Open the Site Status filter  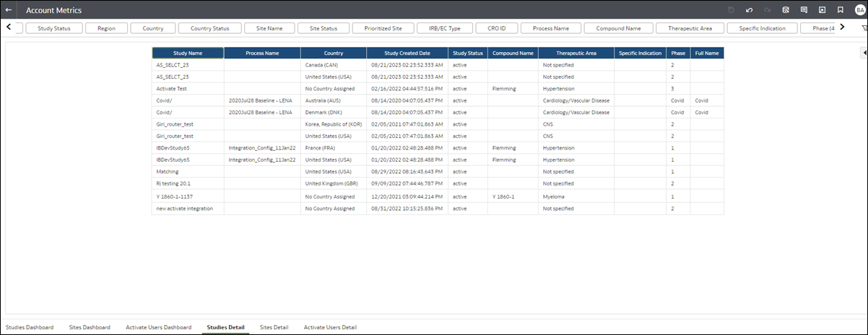coord(324,28)
